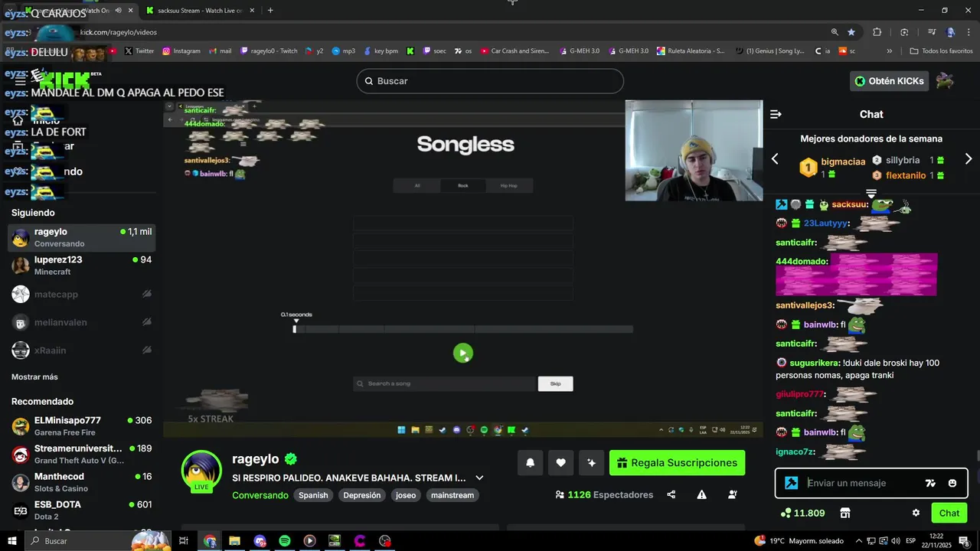
Task: Click the chat panel scrollbar
Action: point(977,457)
